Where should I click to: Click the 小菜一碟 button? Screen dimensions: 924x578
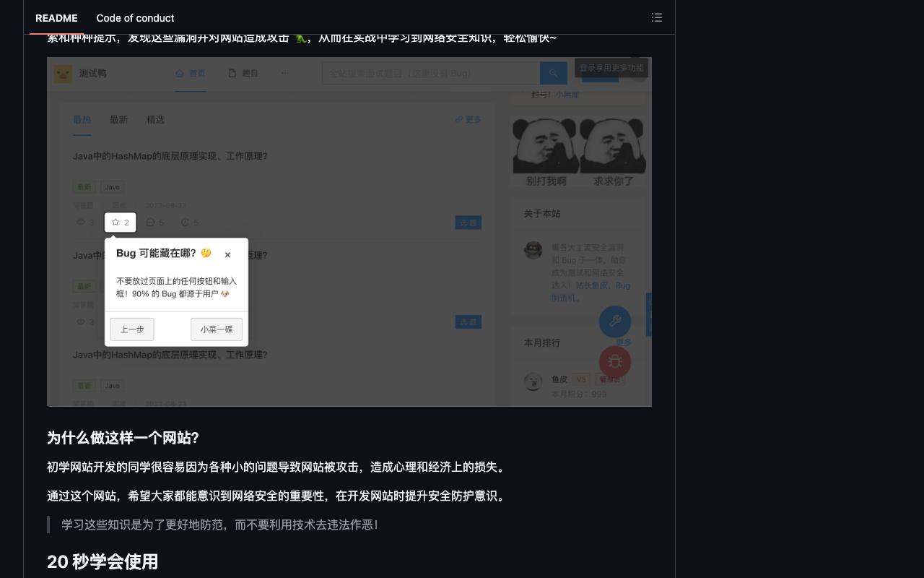point(217,329)
